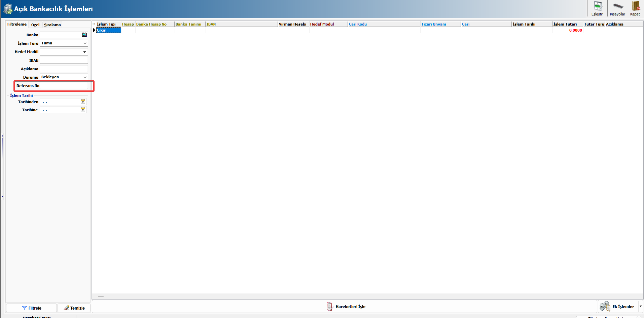Viewport: 644px width, 318px height.
Task: Switch to the Sıralama tab
Action: pyautogui.click(x=52, y=25)
